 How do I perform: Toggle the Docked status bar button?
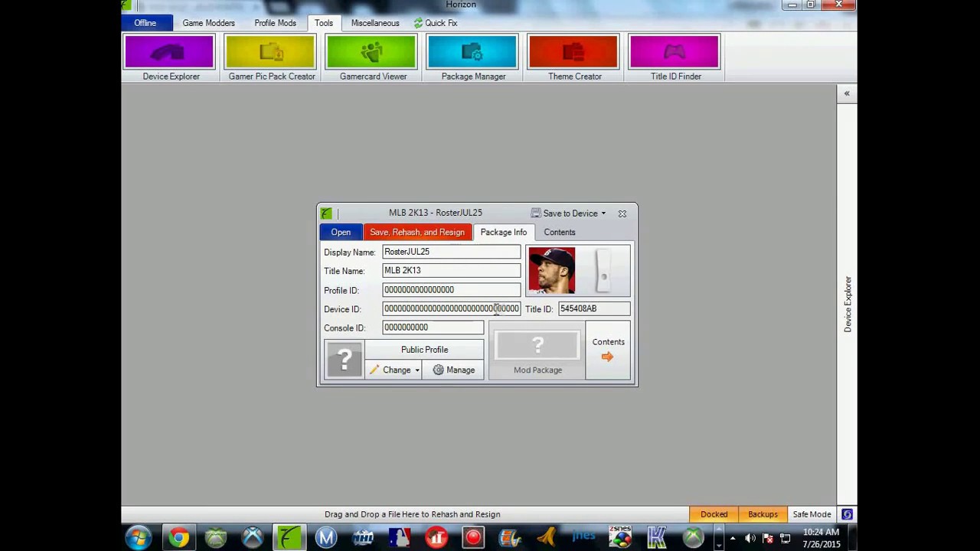(x=714, y=514)
